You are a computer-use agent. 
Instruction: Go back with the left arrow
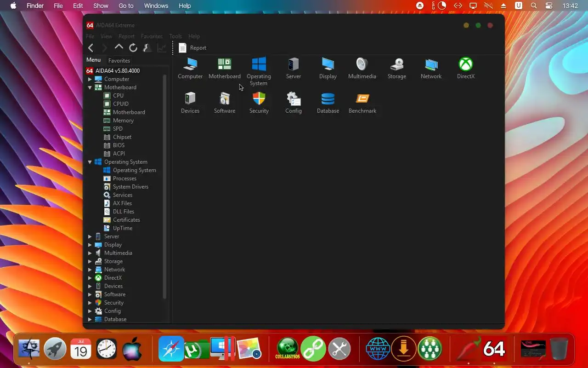[90, 48]
